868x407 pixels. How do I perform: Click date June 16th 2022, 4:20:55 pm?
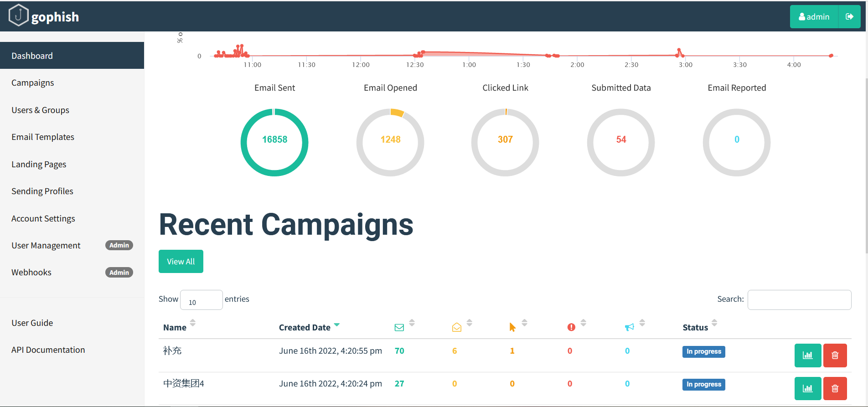pyautogui.click(x=331, y=351)
